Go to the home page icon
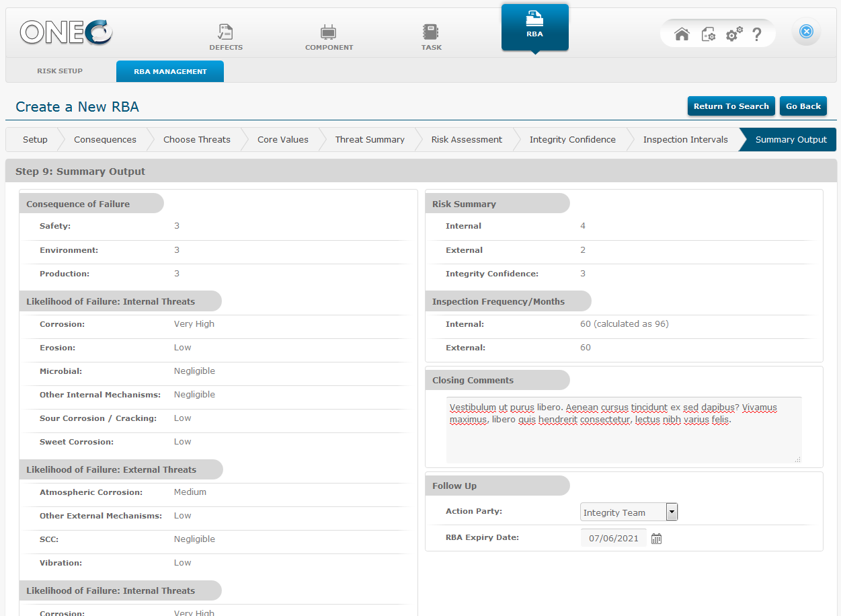The height and width of the screenshot is (616, 841). click(x=682, y=34)
